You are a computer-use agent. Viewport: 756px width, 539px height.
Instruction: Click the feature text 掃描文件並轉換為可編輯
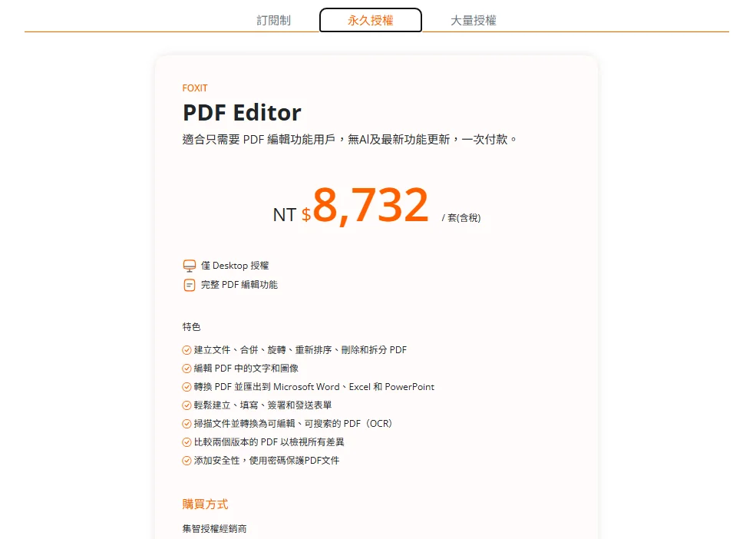coord(293,423)
